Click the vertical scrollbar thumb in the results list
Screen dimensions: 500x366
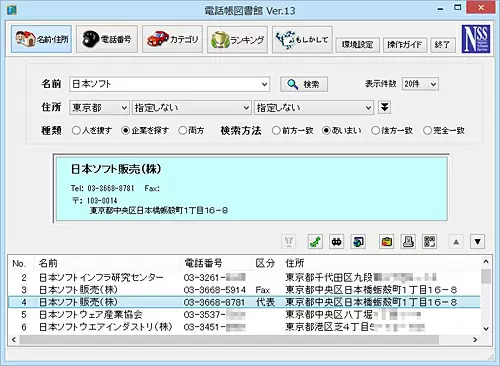[x=486, y=277]
